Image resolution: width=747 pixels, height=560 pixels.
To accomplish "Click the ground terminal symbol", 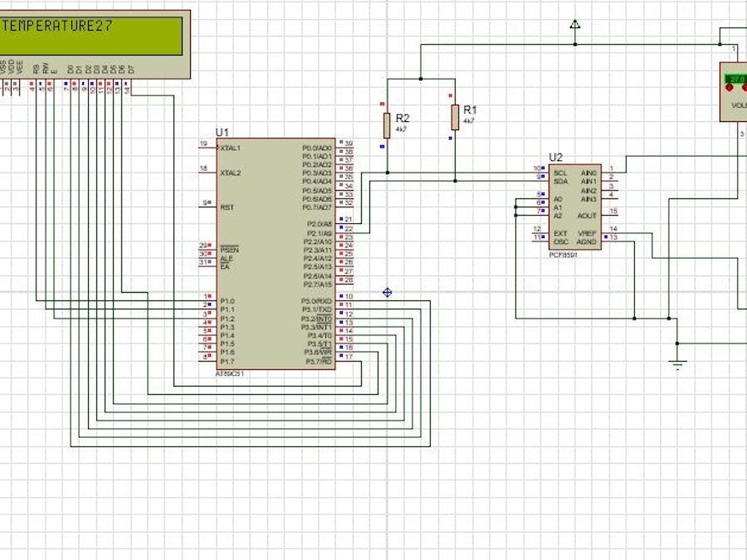I will click(678, 363).
